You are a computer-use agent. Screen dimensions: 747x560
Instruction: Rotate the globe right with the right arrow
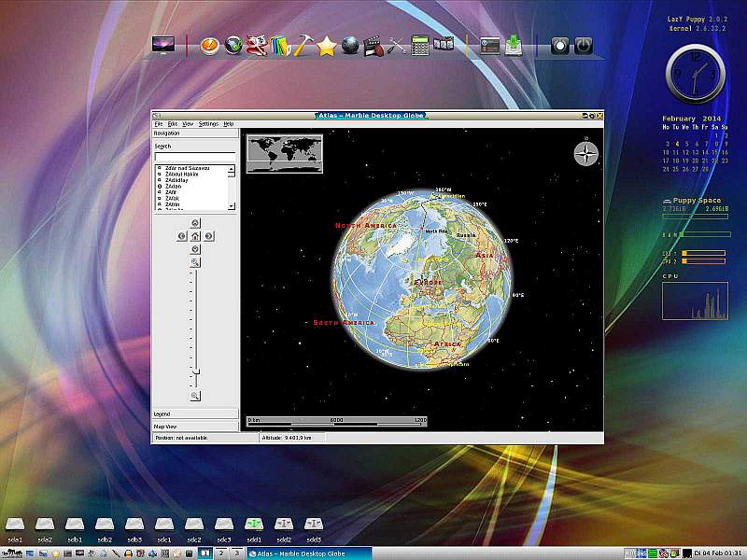point(208,236)
